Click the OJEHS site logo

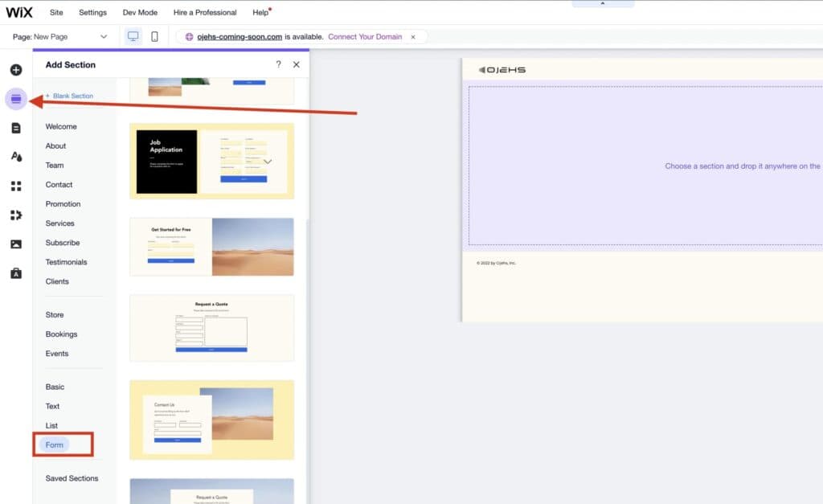(x=502, y=70)
